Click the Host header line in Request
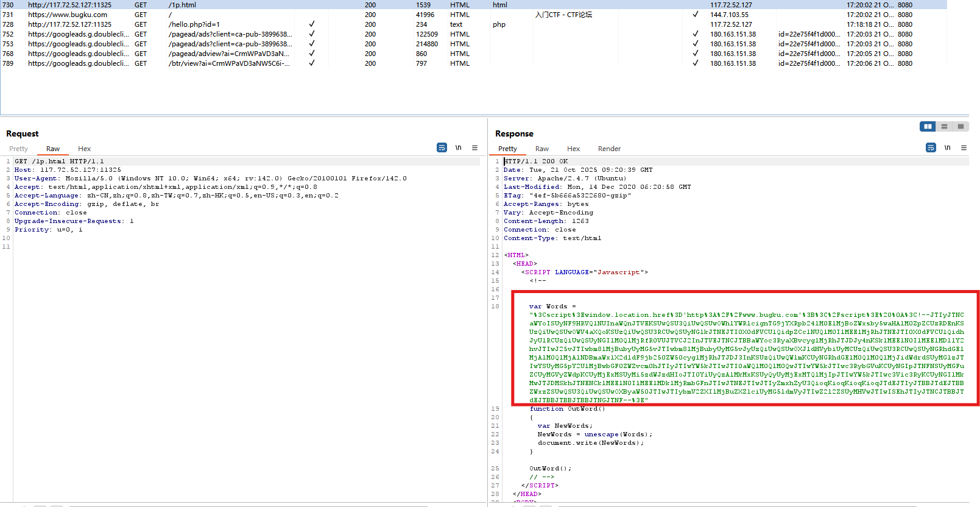The height and width of the screenshot is (507, 980). (68, 170)
